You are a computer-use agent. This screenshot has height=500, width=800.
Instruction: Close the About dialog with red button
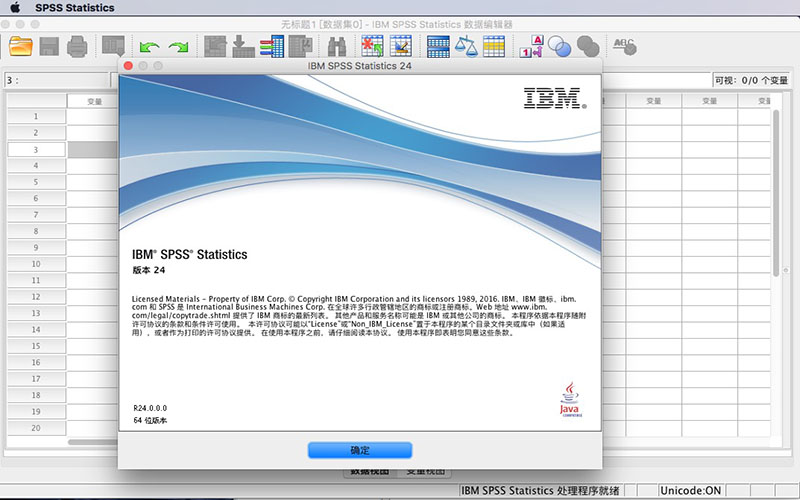click(x=128, y=66)
